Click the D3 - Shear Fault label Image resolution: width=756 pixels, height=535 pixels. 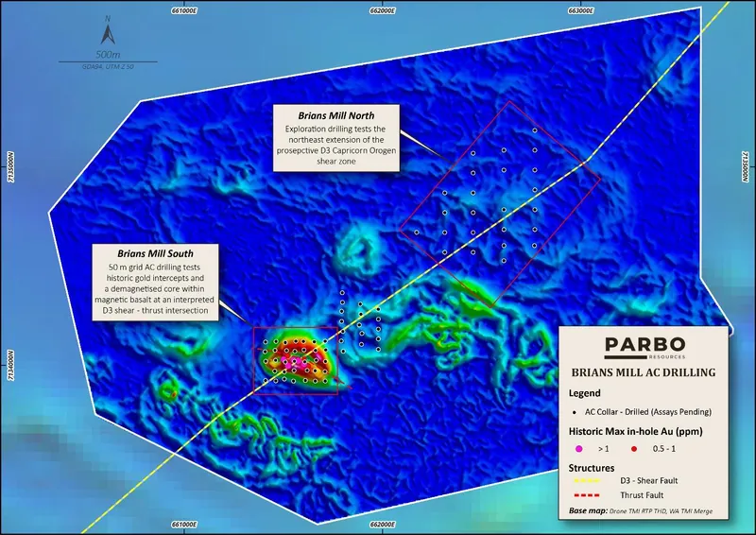click(x=649, y=480)
